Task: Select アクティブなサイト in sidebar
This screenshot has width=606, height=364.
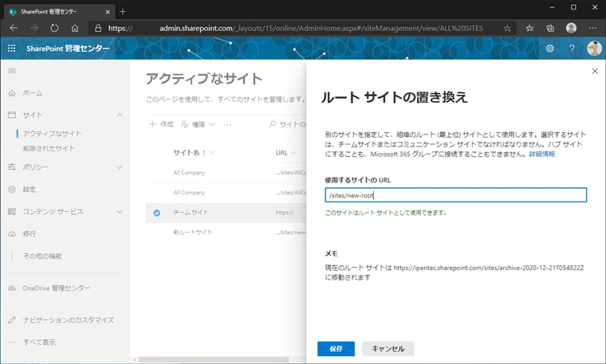Action: point(52,134)
